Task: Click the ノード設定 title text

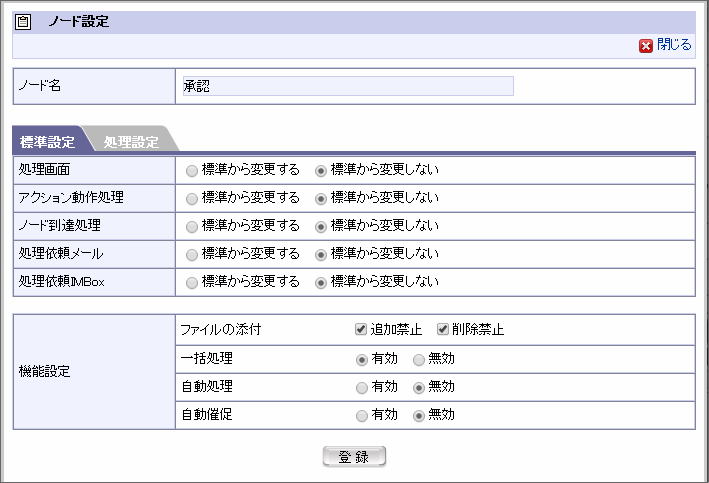Action: pyautogui.click(x=79, y=21)
